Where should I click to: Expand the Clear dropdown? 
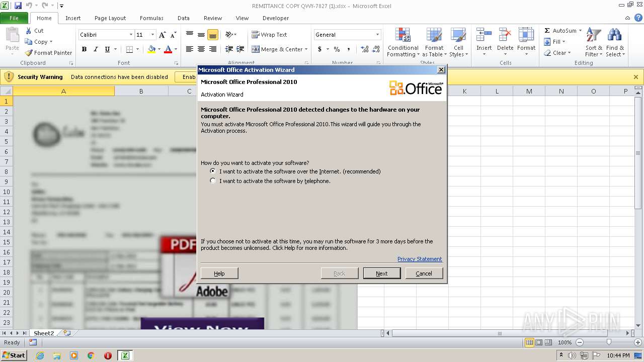[569, 53]
